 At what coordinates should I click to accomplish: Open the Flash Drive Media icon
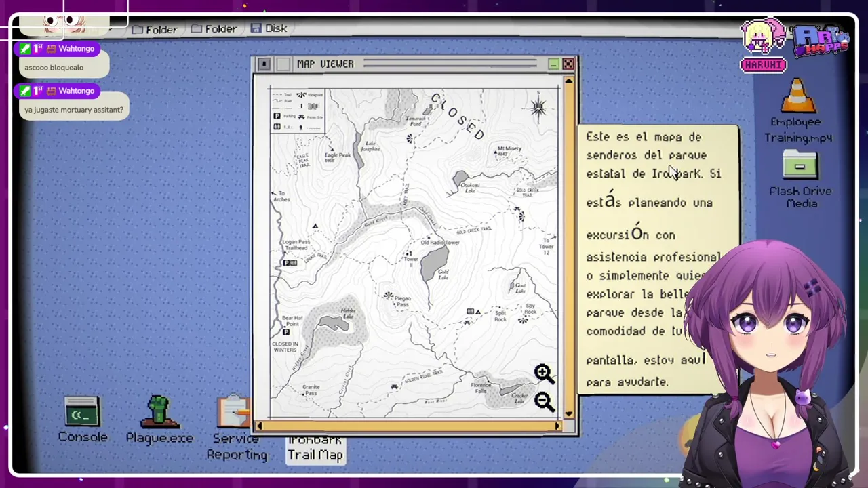(x=800, y=179)
